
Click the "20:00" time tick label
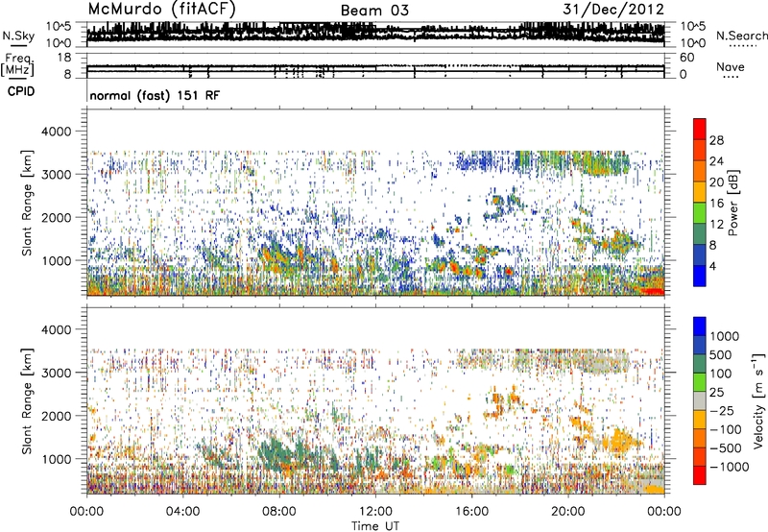(568, 512)
